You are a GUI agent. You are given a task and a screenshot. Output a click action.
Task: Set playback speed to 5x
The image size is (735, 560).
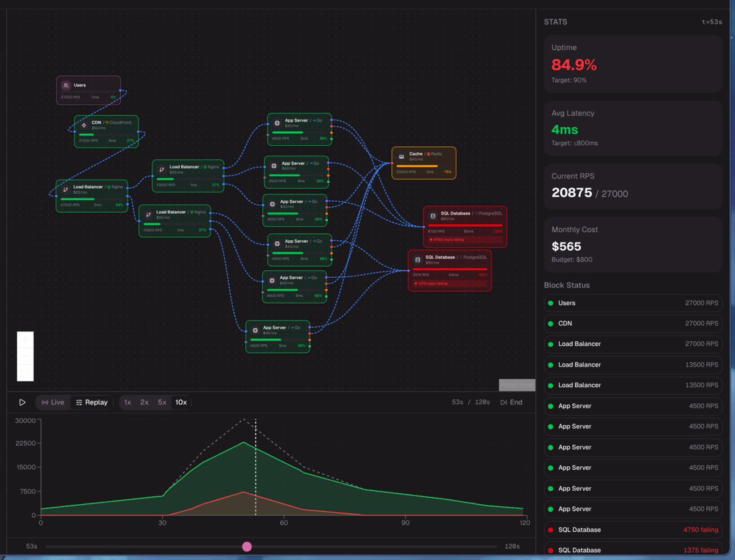pos(162,403)
